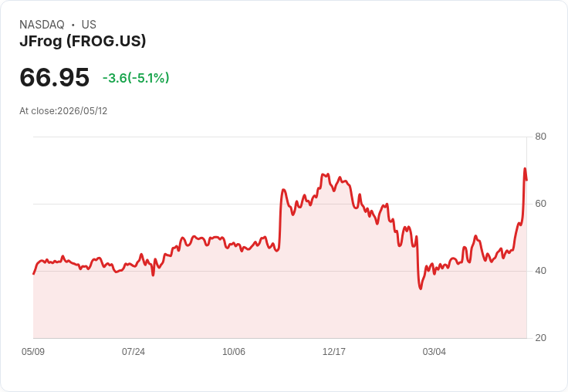Viewport: 568px width, 392px height.
Task: Click the At close:2026/05/12 date text
Action: (x=63, y=111)
